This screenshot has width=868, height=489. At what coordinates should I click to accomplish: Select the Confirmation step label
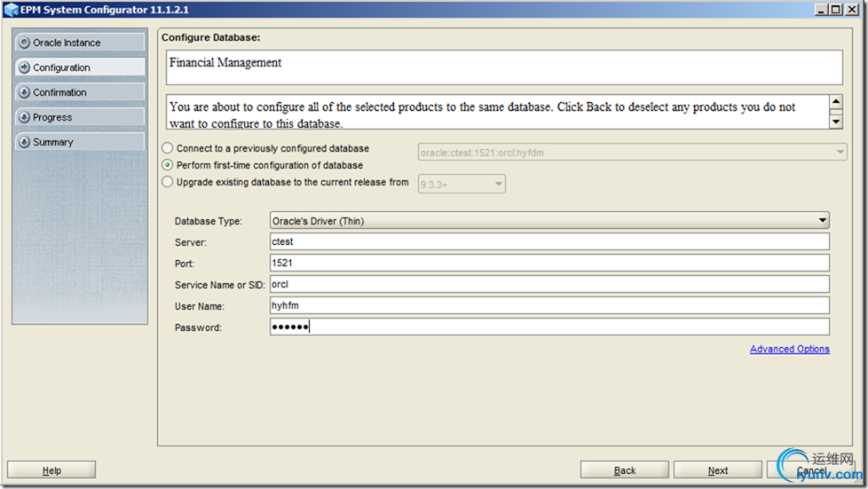[59, 92]
